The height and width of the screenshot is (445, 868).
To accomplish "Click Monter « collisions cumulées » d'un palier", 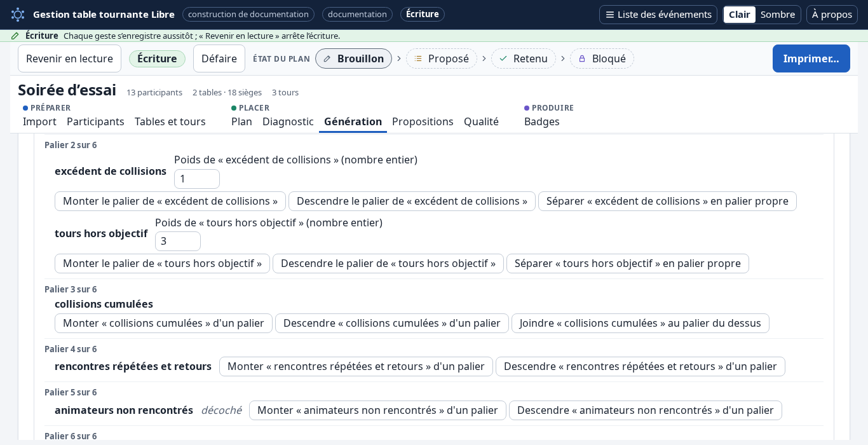I will 163,323.
